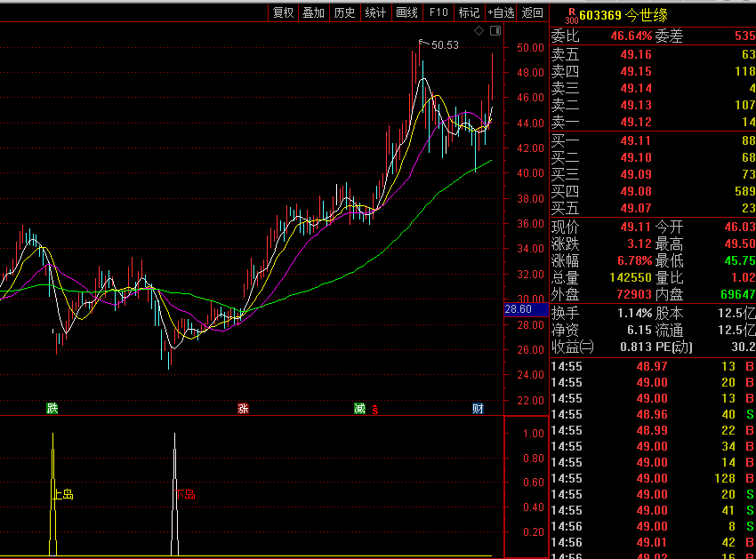Open F10 company info

(438, 12)
